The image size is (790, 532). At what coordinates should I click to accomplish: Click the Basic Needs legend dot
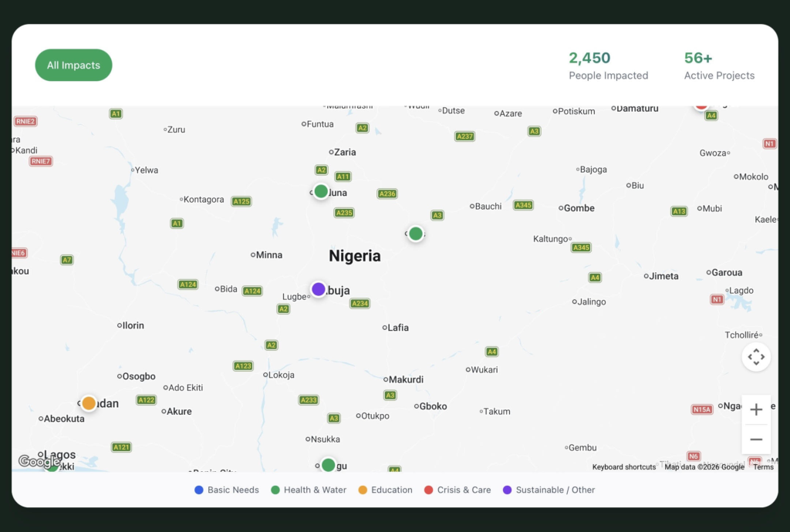(x=199, y=490)
